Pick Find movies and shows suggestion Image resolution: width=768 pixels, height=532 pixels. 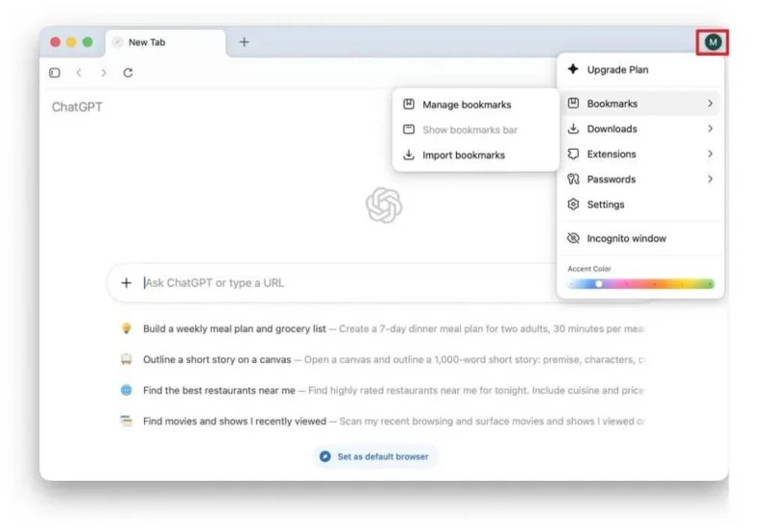tap(382, 422)
